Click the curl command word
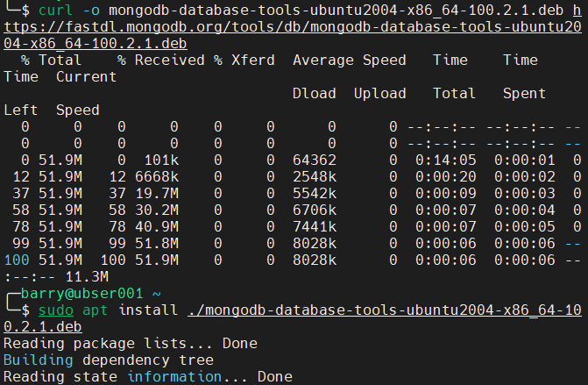Screen dimensions: 588x385 (55, 11)
